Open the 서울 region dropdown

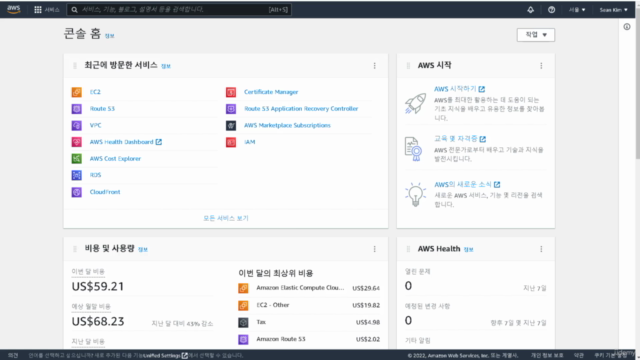[x=577, y=9]
